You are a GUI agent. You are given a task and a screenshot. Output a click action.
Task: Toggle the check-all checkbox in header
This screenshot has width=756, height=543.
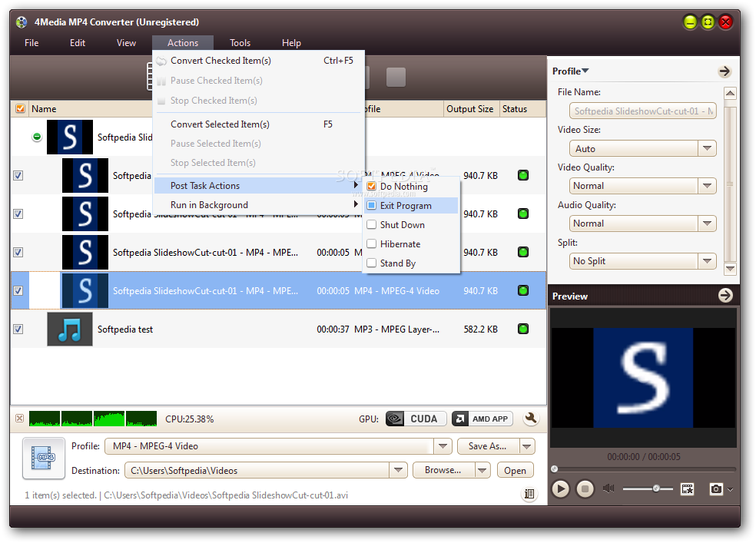(20, 108)
